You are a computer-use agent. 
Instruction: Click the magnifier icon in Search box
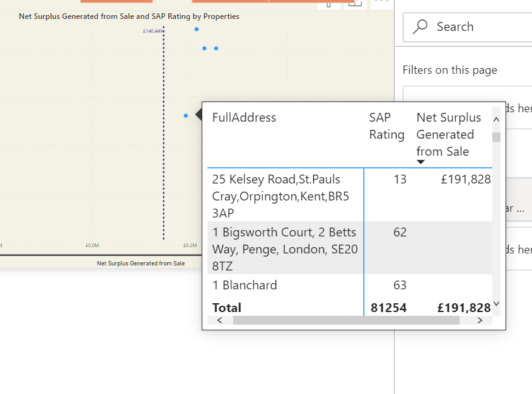tap(420, 26)
